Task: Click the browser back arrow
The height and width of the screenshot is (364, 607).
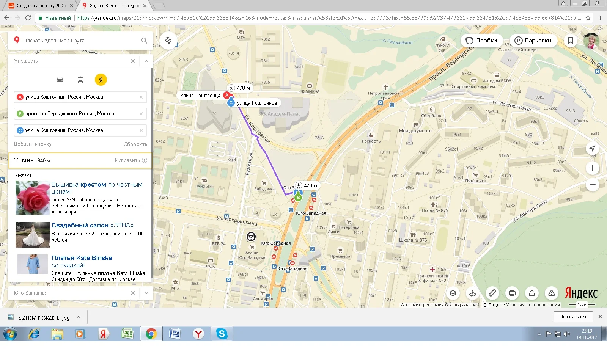Action: pyautogui.click(x=7, y=18)
